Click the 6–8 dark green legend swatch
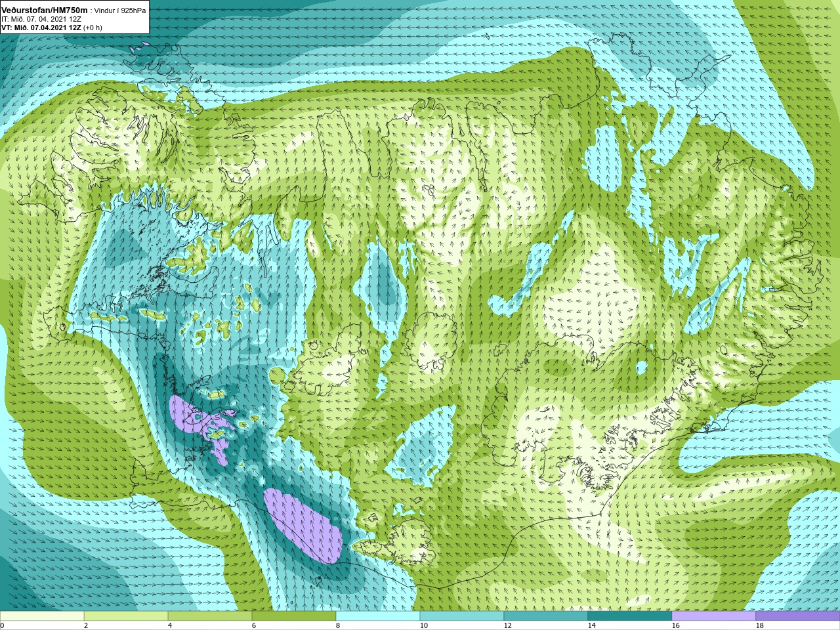 coord(294,616)
